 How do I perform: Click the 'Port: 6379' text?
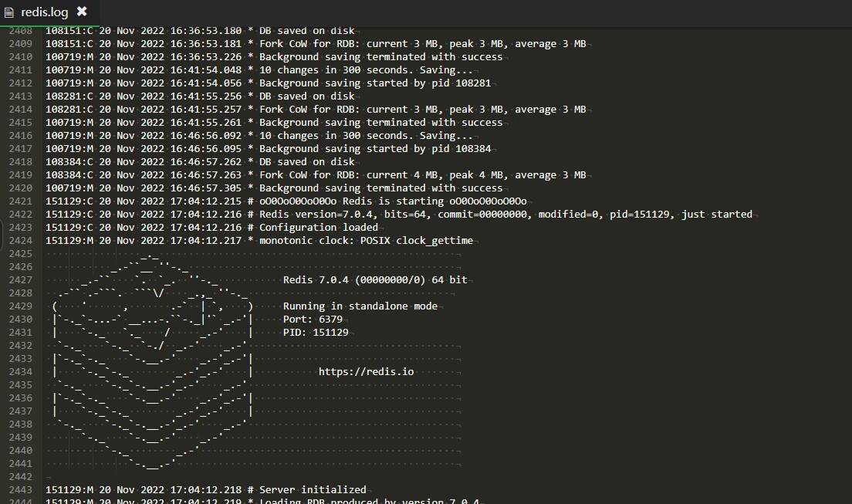(x=313, y=319)
